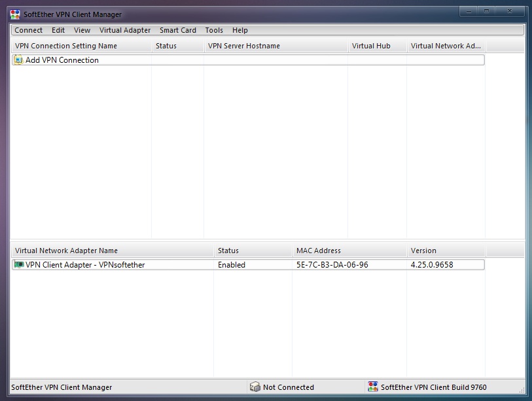
Task: Open the Tools menu
Action: (x=214, y=30)
